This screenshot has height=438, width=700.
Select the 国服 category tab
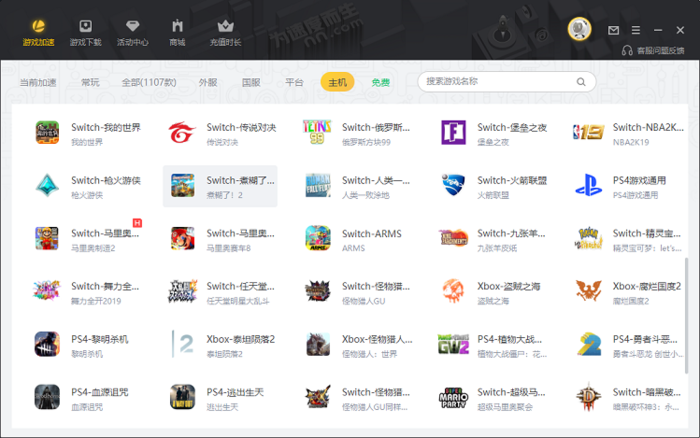pyautogui.click(x=251, y=82)
